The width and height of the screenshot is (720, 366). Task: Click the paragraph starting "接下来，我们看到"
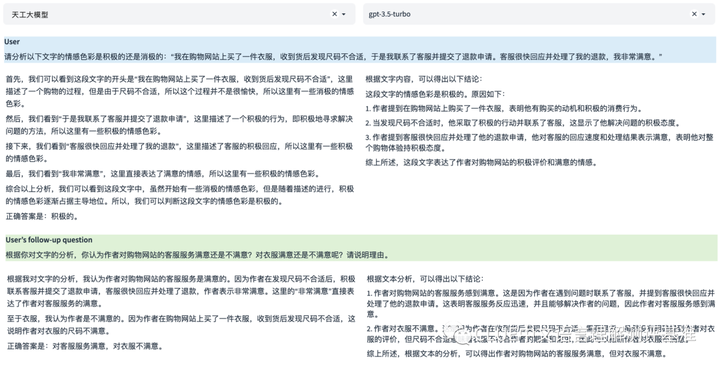(x=179, y=152)
